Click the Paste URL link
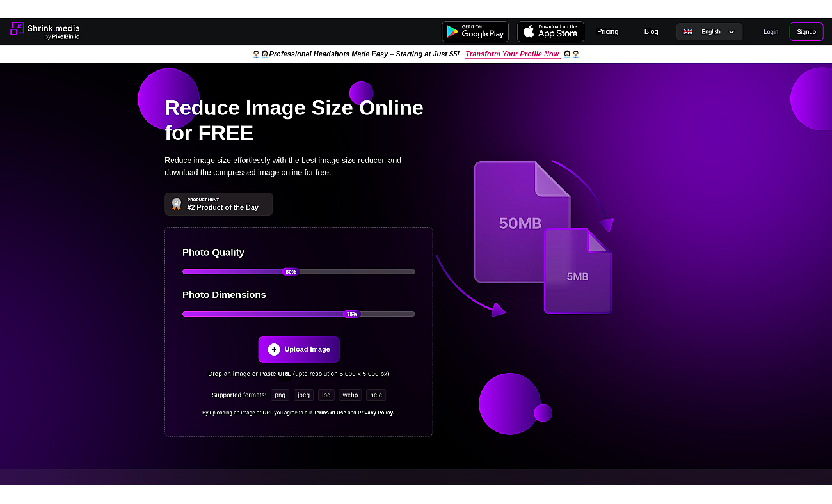 (284, 374)
